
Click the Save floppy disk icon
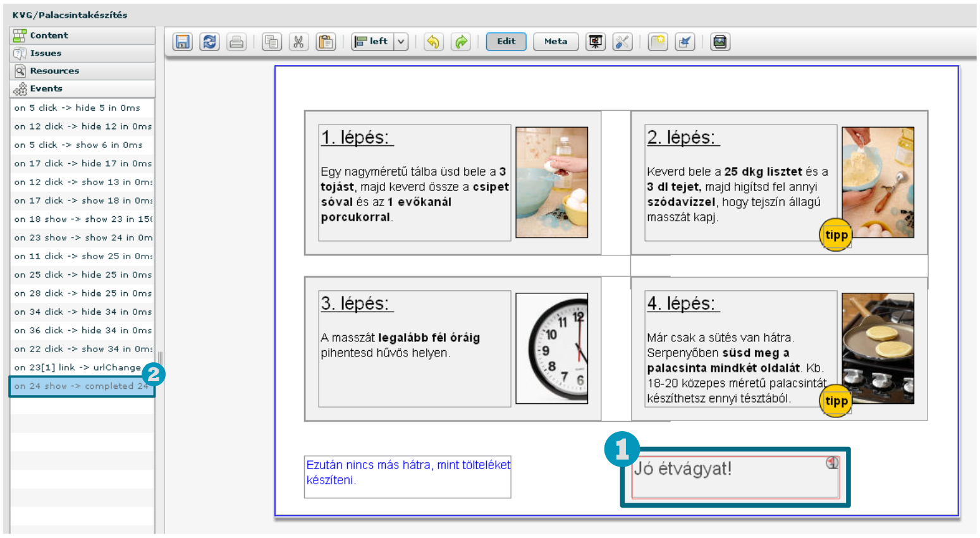pyautogui.click(x=183, y=42)
